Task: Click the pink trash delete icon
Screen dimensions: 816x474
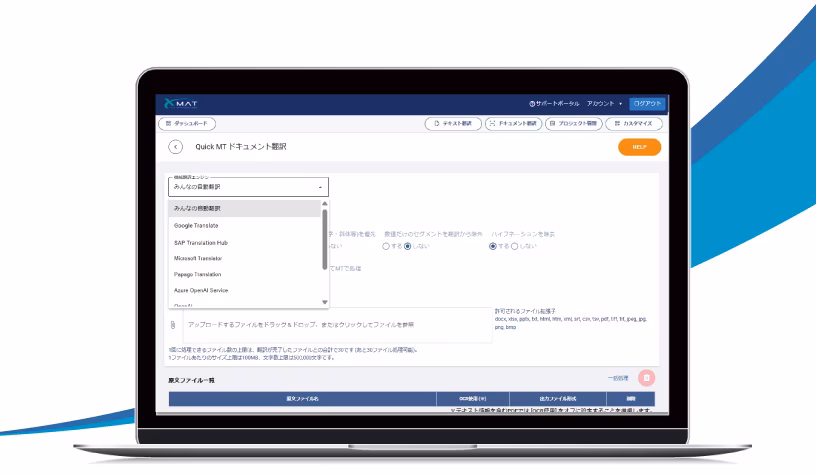Action: coord(647,378)
